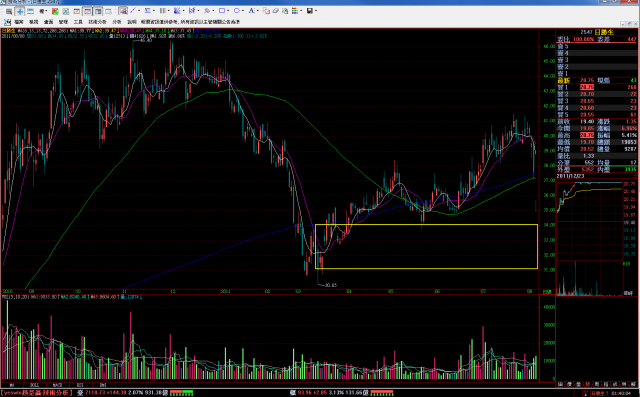
Task: Switch to the BOLL indicator tab
Action: [35, 385]
